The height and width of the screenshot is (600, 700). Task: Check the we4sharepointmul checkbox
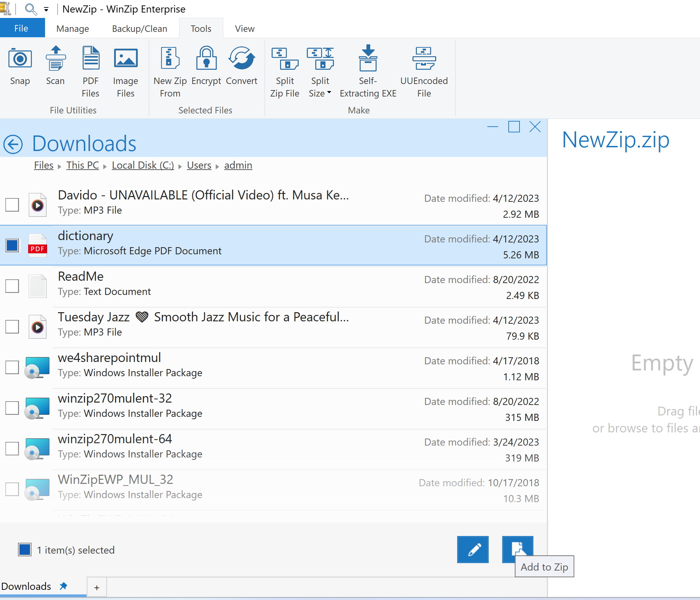tap(12, 367)
